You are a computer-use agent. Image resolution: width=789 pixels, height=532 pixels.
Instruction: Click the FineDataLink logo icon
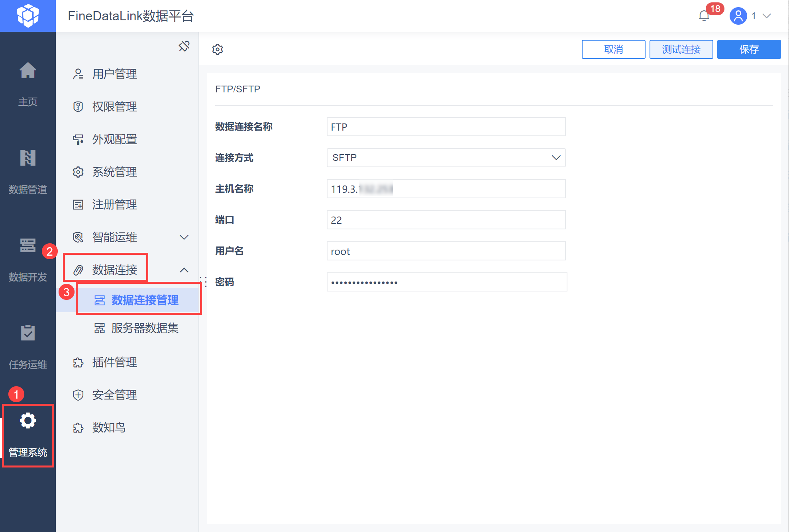point(28,16)
